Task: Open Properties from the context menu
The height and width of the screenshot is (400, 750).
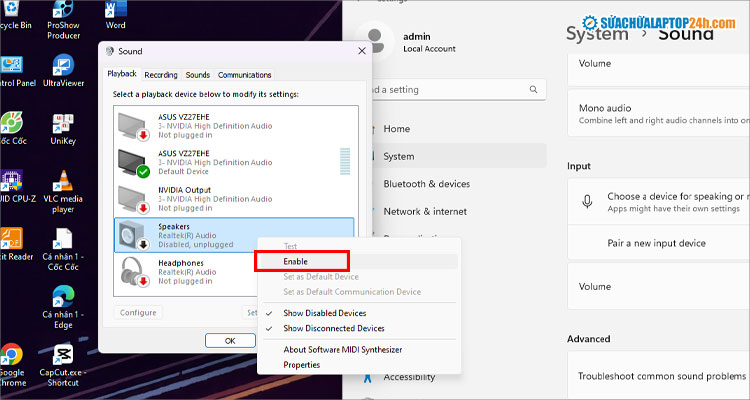Action: pyautogui.click(x=301, y=365)
